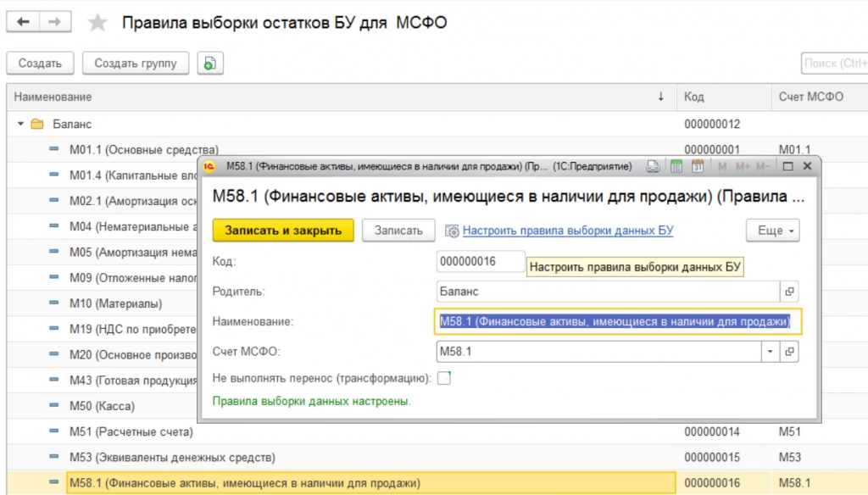
Task: Click the Создать button
Action: (40, 63)
